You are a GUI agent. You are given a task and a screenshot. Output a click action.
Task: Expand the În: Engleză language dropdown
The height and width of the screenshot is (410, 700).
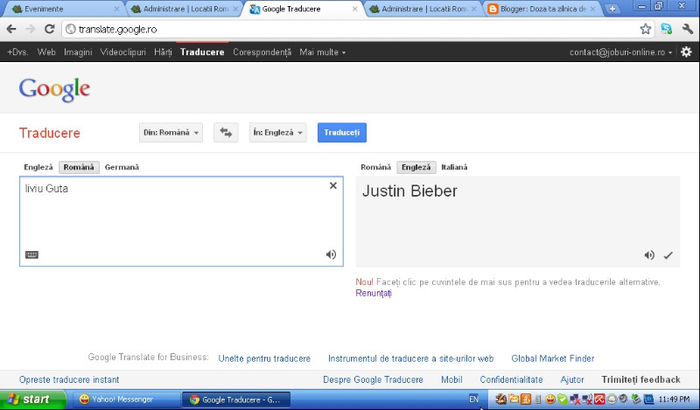[x=278, y=132]
